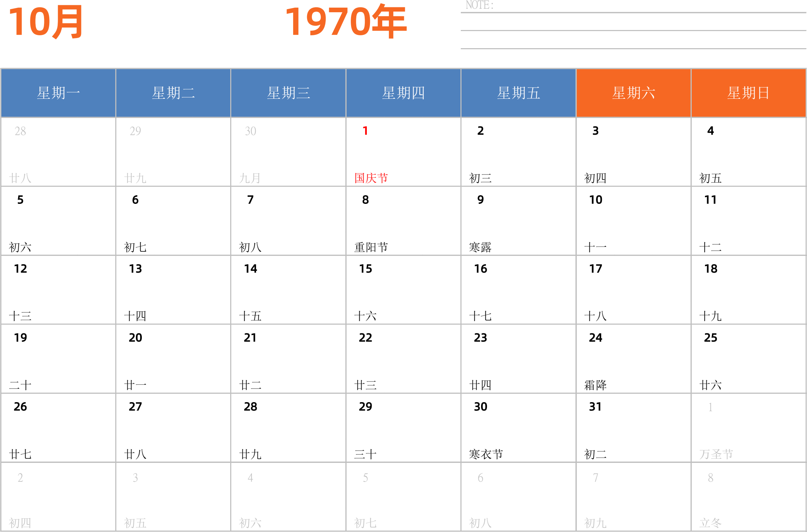The height and width of the screenshot is (532, 807).
Task: Select the 星期四 column header
Action: coord(403,93)
